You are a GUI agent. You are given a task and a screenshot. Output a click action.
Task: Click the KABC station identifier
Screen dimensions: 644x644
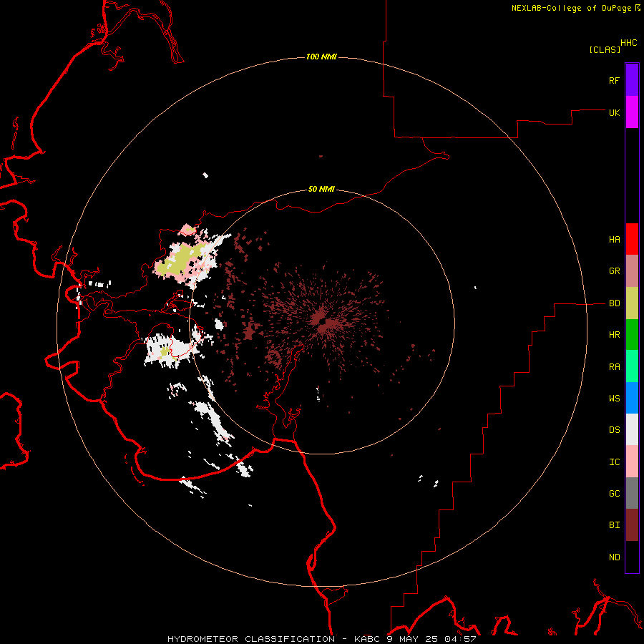[368, 639]
